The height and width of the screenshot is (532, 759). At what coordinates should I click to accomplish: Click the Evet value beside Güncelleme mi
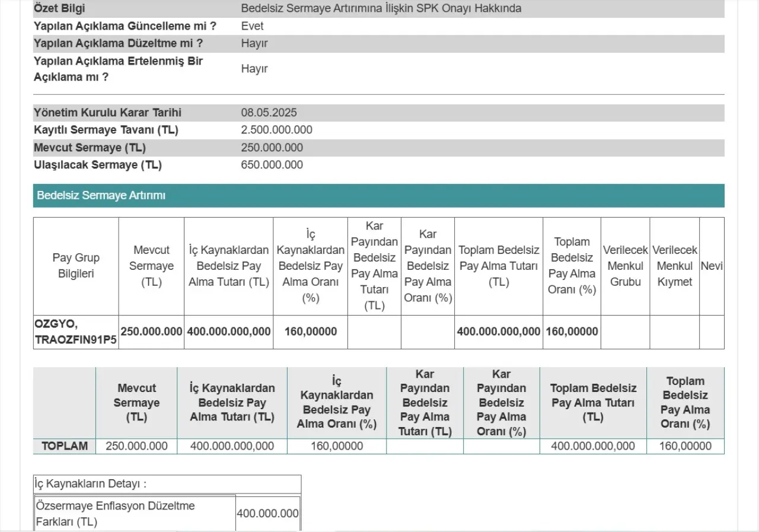pos(252,26)
